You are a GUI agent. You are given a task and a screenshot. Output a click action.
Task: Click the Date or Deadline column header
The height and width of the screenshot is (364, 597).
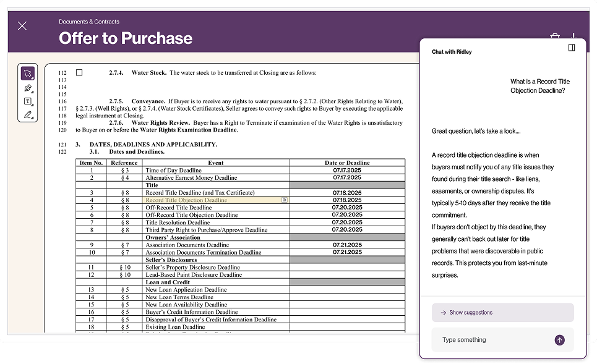(x=347, y=163)
